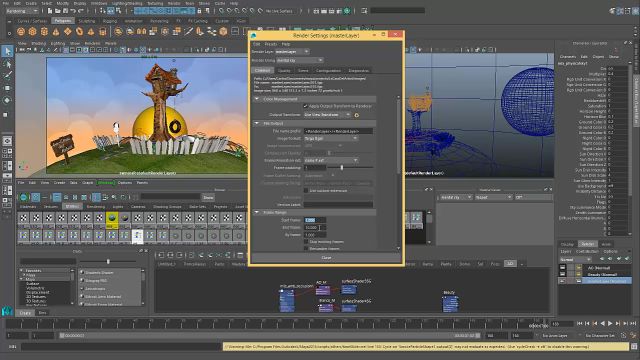Create a polygon cone from the shelf
Screen dimensions: 640x360
pyautogui.click(x=56, y=31)
